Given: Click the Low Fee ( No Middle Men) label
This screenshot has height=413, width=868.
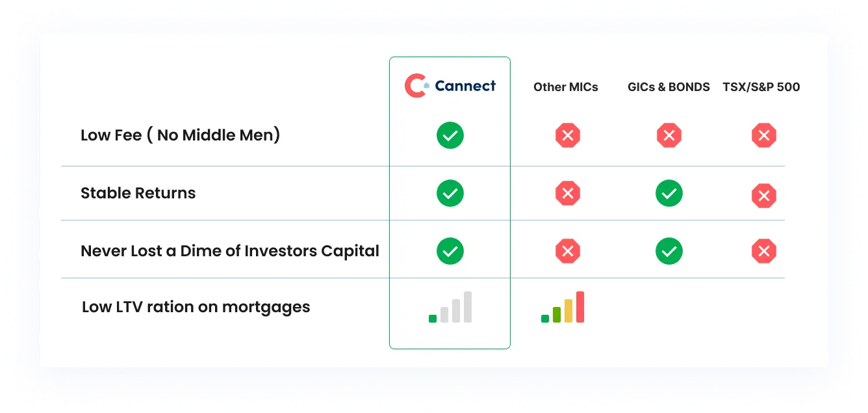Looking at the screenshot, I should pyautogui.click(x=181, y=135).
